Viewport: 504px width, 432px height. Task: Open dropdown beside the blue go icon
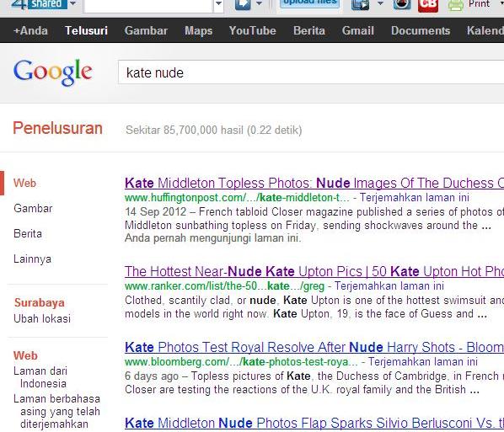pyautogui.click(x=259, y=4)
